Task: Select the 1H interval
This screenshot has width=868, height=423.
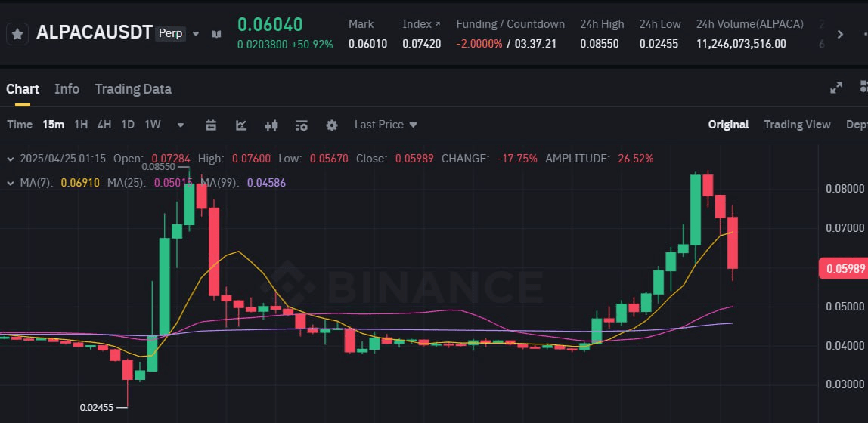Action: click(x=81, y=125)
